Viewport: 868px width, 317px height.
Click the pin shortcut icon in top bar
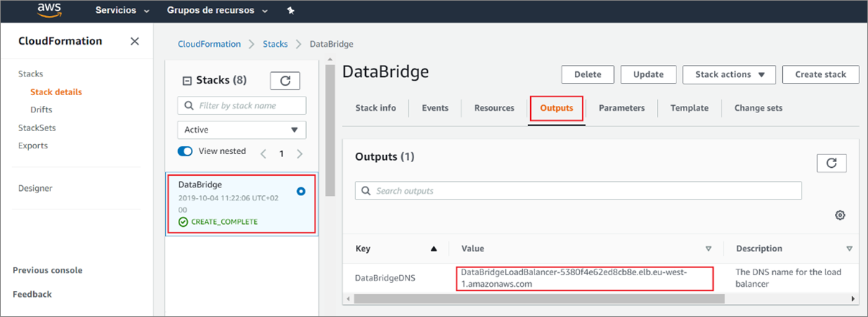pyautogui.click(x=290, y=11)
